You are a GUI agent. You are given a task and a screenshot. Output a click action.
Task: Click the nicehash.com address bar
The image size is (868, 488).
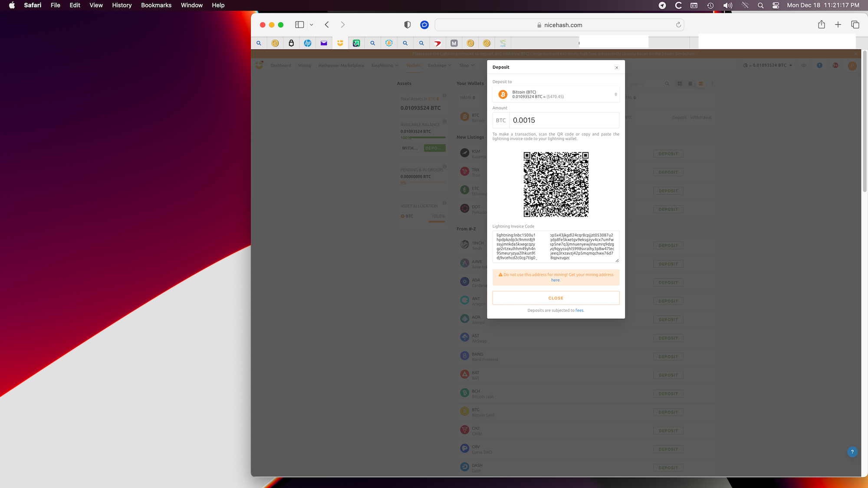559,25
